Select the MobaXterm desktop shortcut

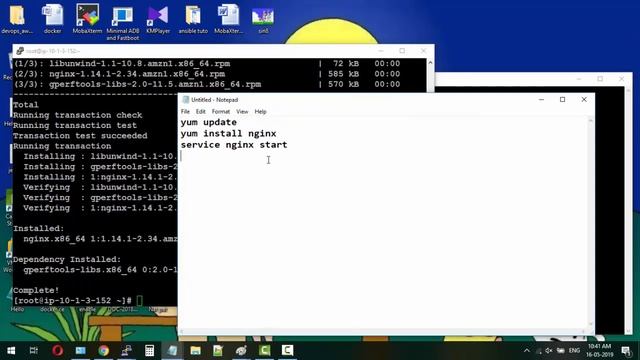point(87,19)
